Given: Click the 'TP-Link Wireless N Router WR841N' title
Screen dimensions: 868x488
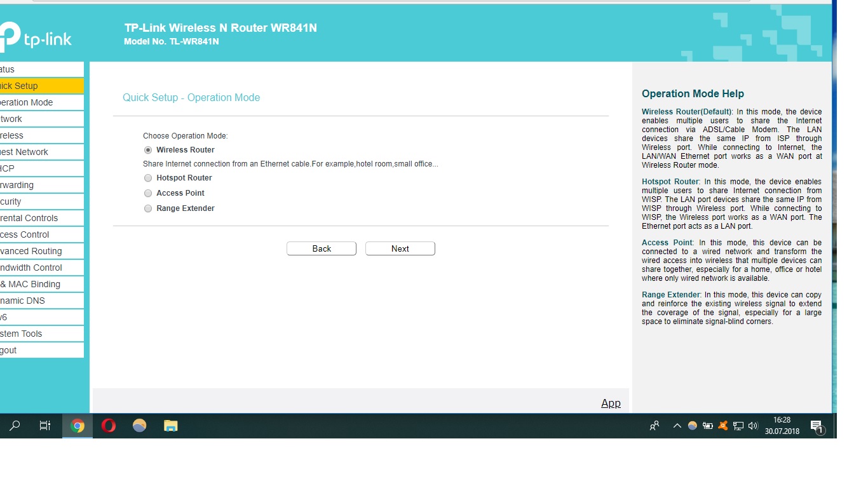Looking at the screenshot, I should pyautogui.click(x=220, y=28).
